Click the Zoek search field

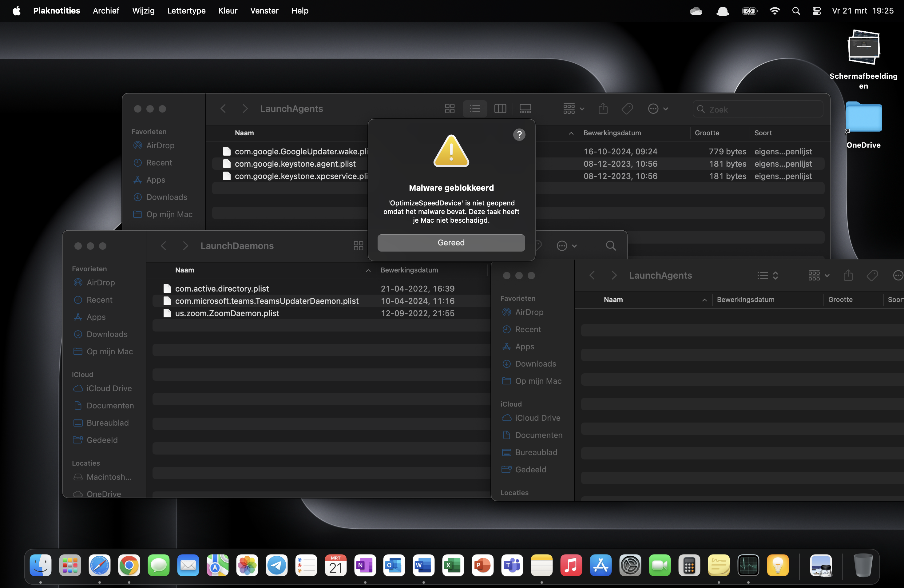pos(758,109)
